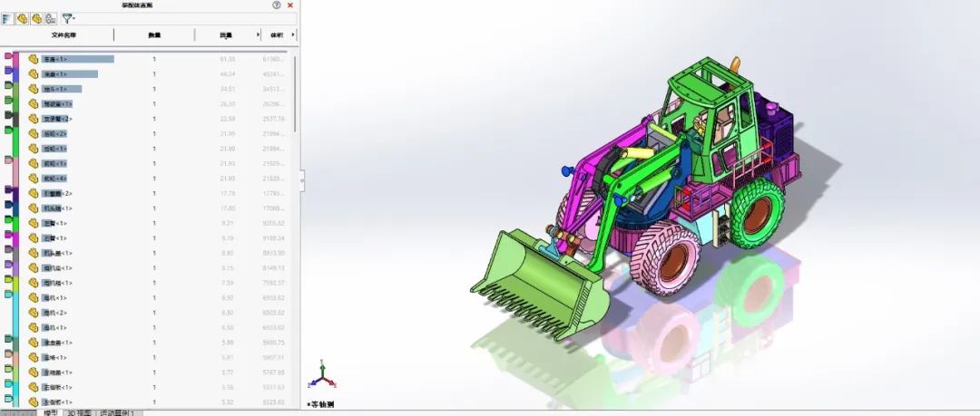
Task: Switch to the 模型 tab
Action: pyautogui.click(x=51, y=413)
